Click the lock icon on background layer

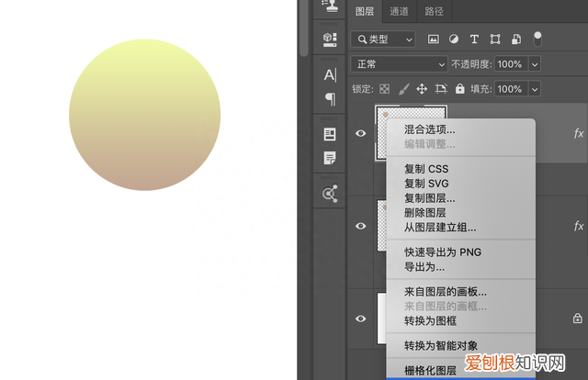coord(578,319)
